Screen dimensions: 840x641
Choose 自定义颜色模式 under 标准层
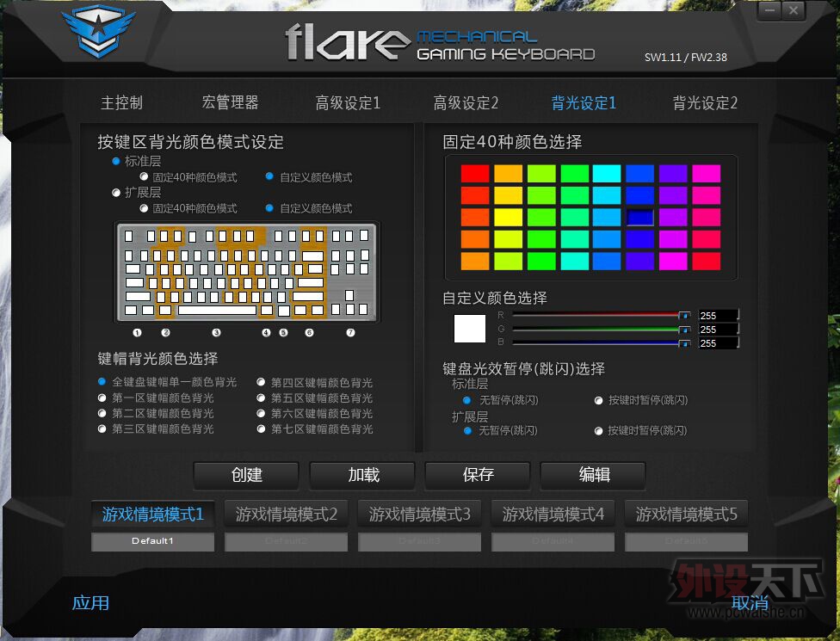tap(269, 176)
